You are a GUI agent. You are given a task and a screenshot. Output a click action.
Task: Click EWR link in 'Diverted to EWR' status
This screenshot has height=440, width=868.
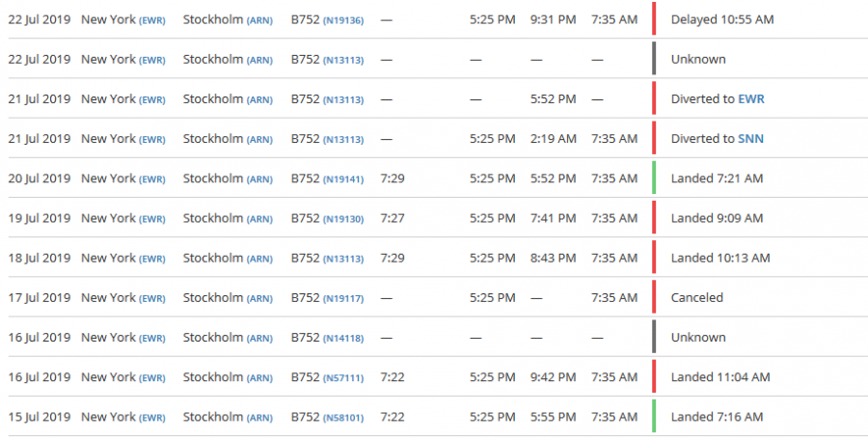[x=751, y=99]
